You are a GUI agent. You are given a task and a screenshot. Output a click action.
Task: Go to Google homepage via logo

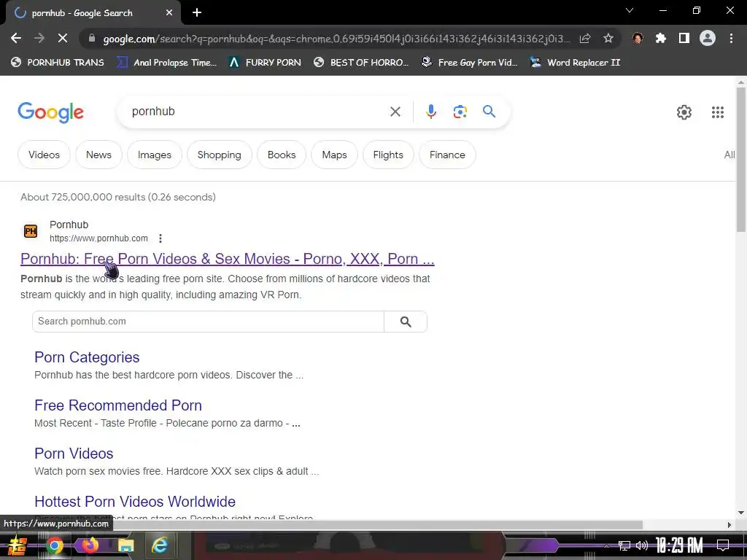(50, 112)
